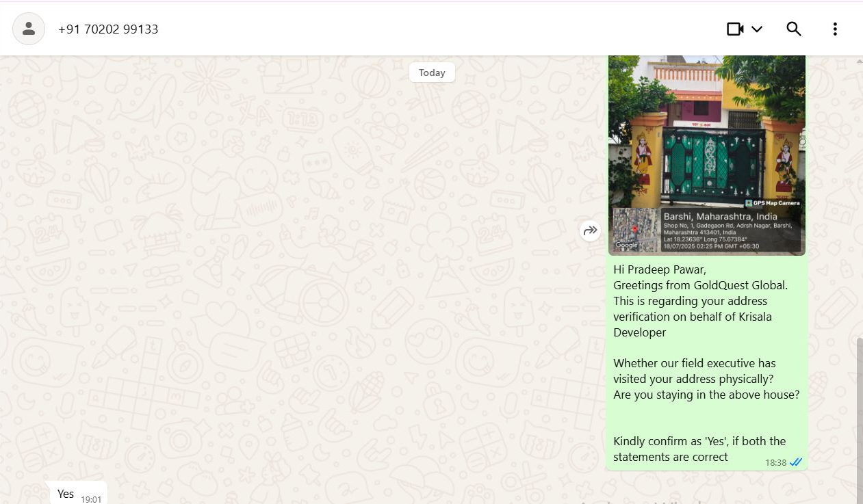This screenshot has width=863, height=504.
Task: Click the chat vertical scrollbar thumb
Action: point(859,417)
